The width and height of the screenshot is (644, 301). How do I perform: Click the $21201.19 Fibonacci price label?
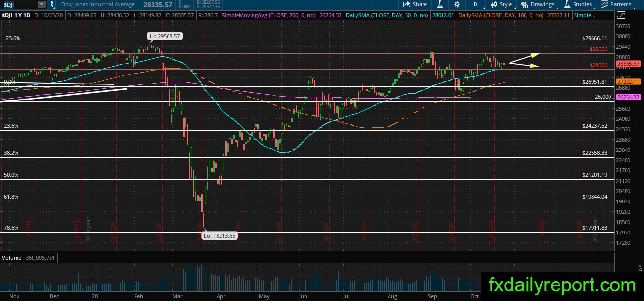click(x=595, y=175)
